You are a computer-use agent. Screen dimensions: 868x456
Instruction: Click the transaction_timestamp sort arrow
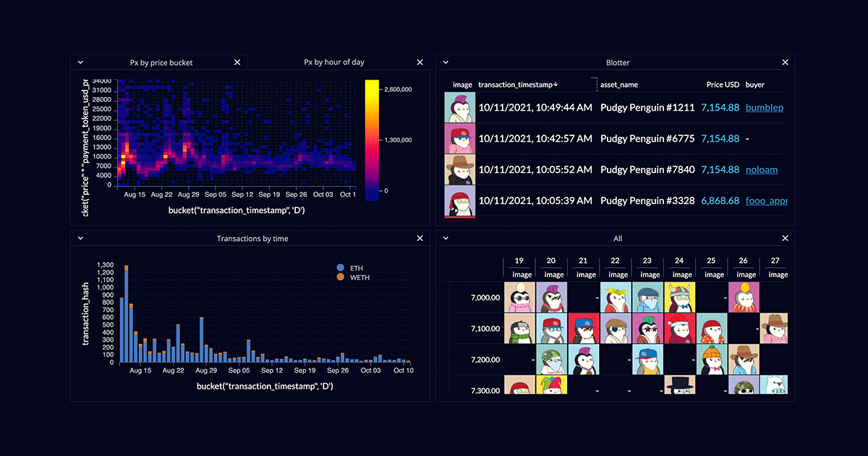coord(556,85)
